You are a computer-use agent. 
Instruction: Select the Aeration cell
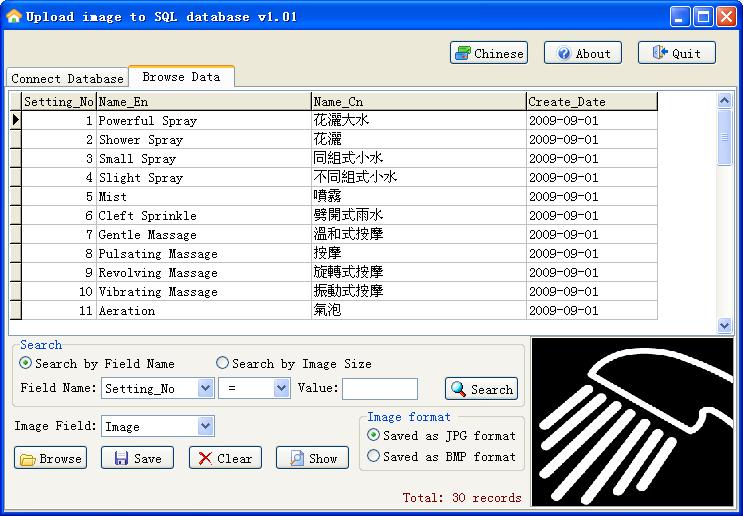coord(204,310)
